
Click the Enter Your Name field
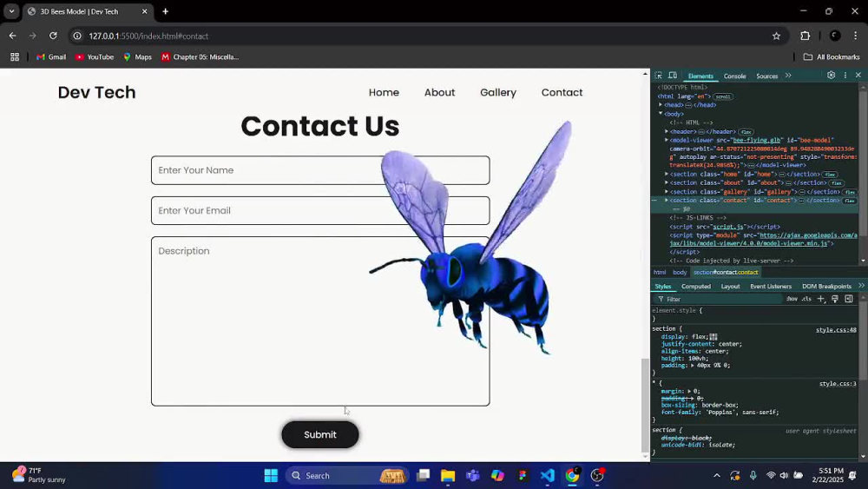[320, 170]
